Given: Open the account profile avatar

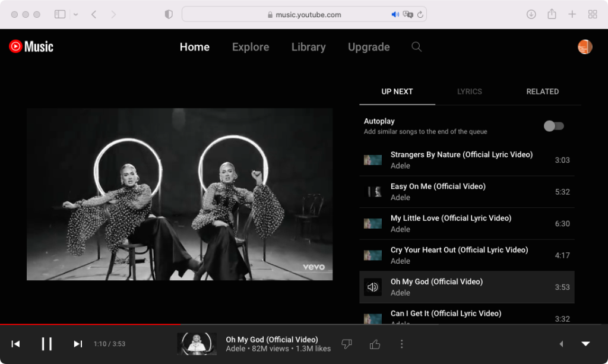Looking at the screenshot, I should [x=585, y=47].
